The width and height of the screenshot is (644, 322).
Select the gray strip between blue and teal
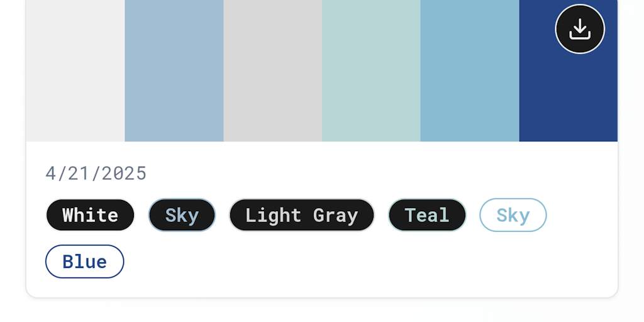click(x=273, y=70)
